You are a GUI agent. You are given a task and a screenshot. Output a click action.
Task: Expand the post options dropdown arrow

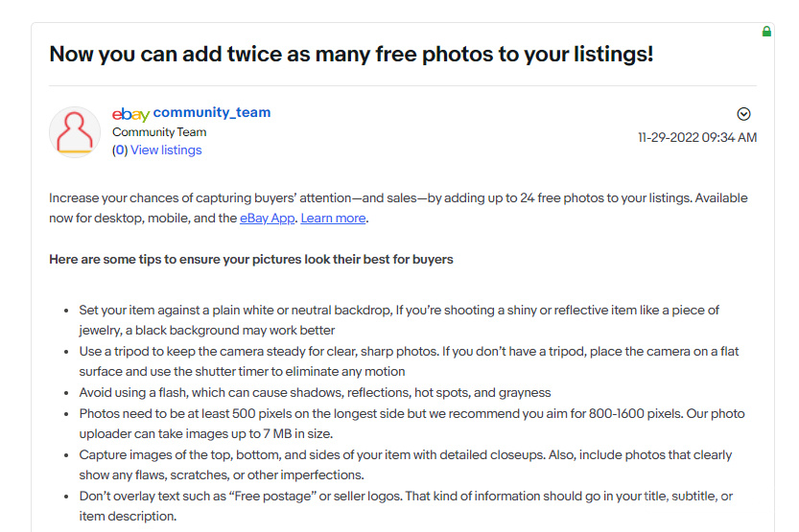[743, 114]
